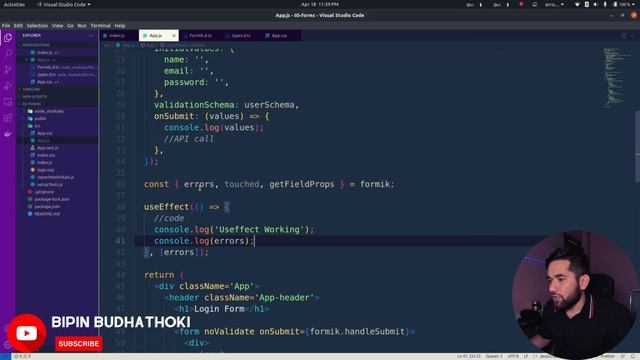
Task: Open the Run menu
Action: (82, 25)
